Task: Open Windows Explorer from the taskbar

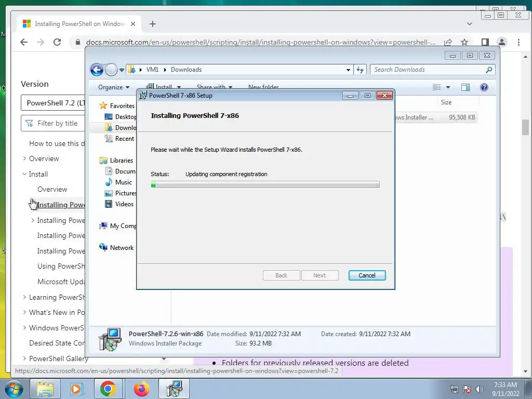Action: [x=45, y=389]
